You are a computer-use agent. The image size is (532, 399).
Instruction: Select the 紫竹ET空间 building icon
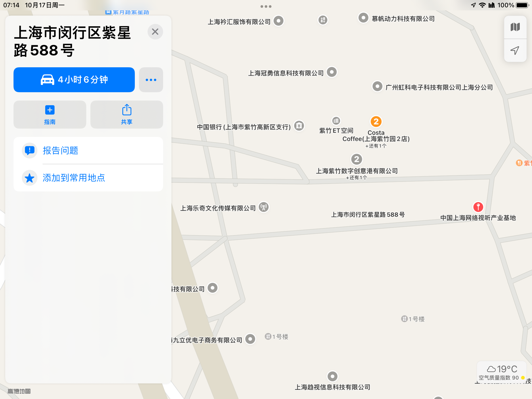coord(336,121)
